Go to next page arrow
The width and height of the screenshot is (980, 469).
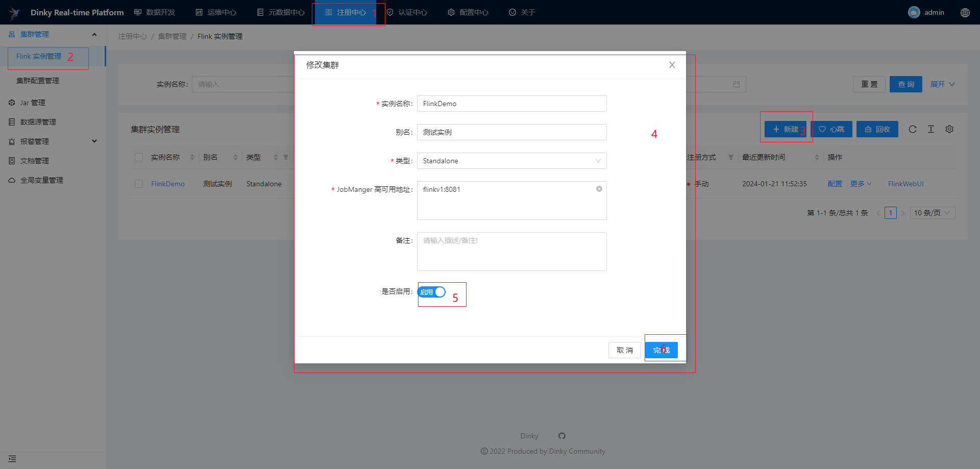[903, 213]
